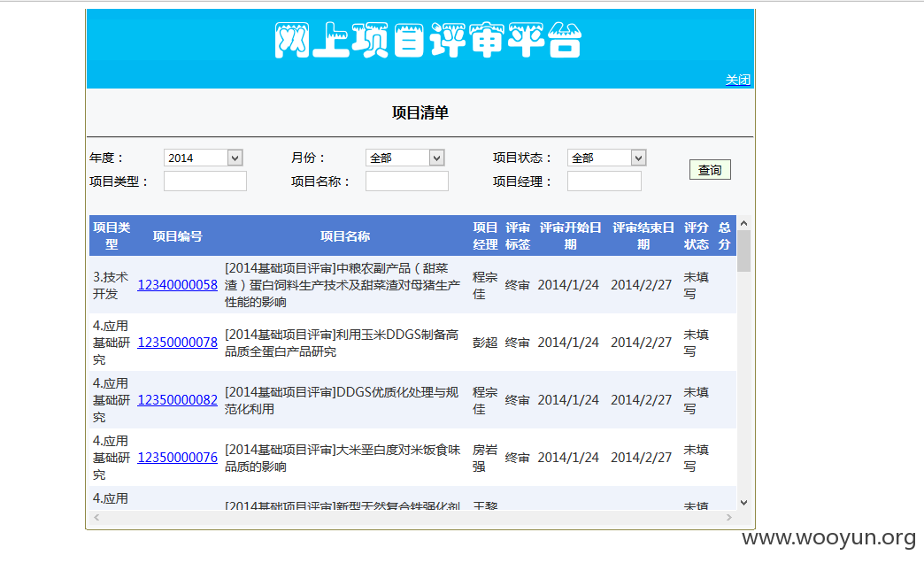The width and height of the screenshot is (924, 563).
Task: Click manager name 房岩强
Action: [485, 458]
